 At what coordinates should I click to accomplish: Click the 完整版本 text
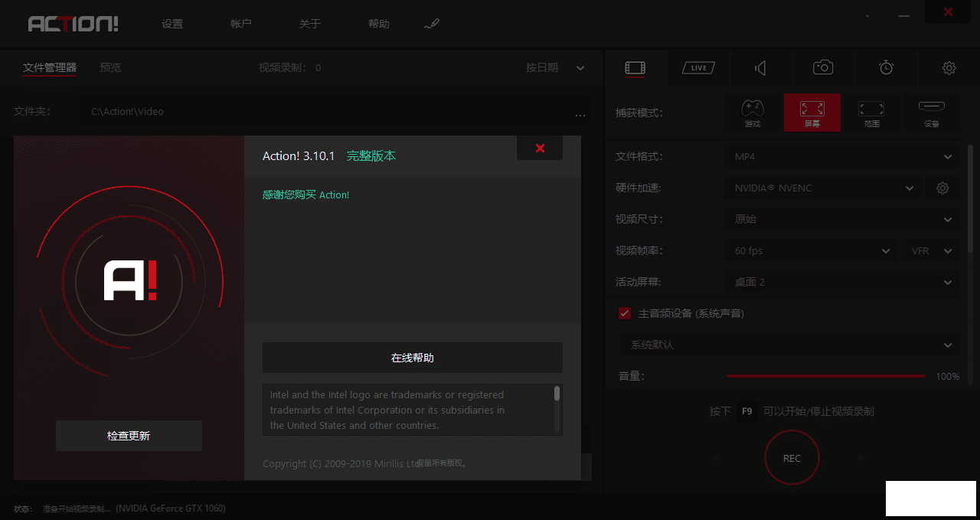point(371,155)
